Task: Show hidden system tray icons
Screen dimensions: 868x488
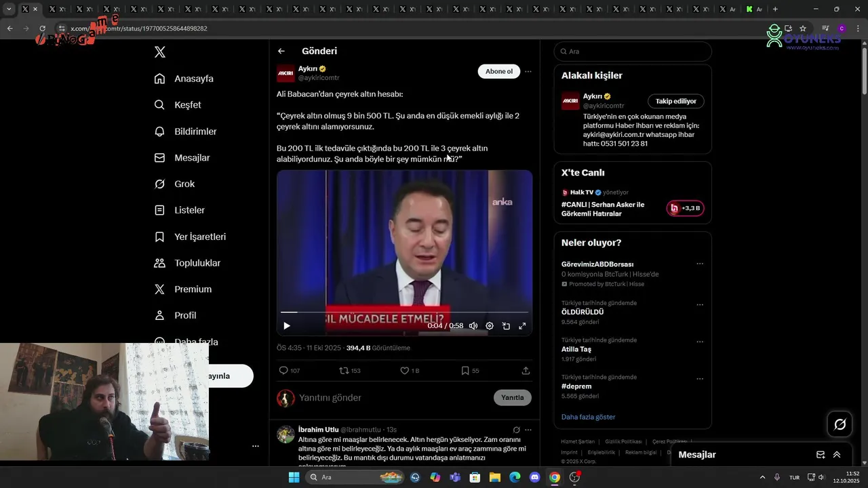Action: click(762, 477)
